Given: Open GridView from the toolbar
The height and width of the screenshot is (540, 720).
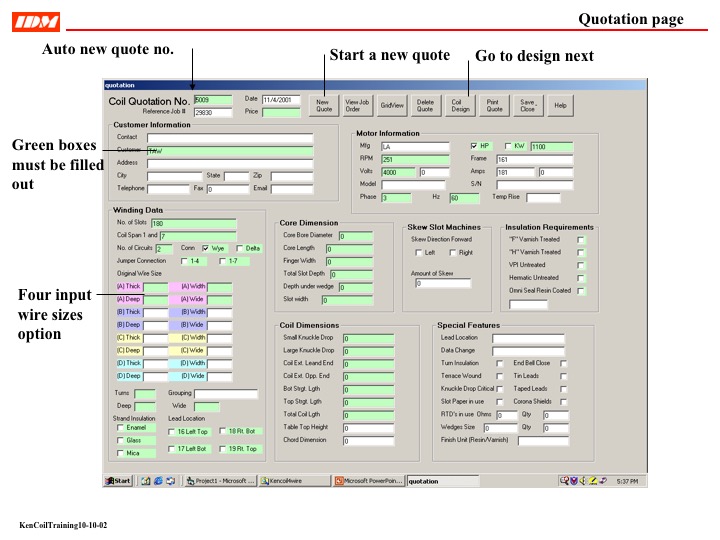Looking at the screenshot, I should [x=392, y=105].
